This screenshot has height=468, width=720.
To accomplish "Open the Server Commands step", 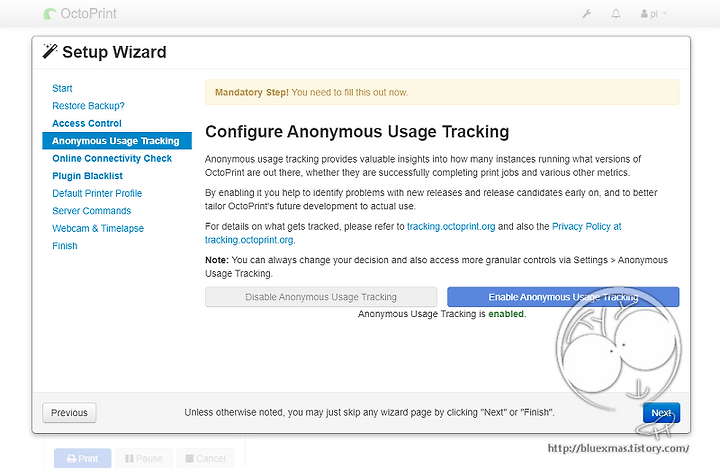I will tap(92, 211).
